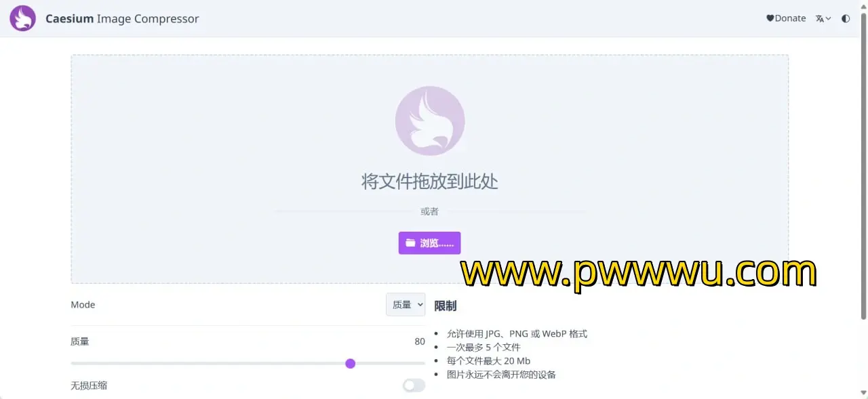Click the quality slider track left of handle
The width and height of the screenshot is (868, 399).
pyautogui.click(x=203, y=364)
